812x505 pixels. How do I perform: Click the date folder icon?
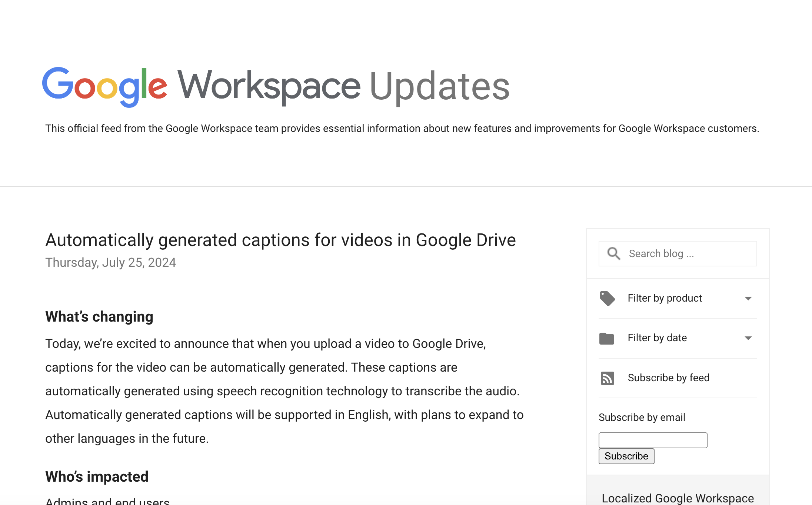click(607, 338)
